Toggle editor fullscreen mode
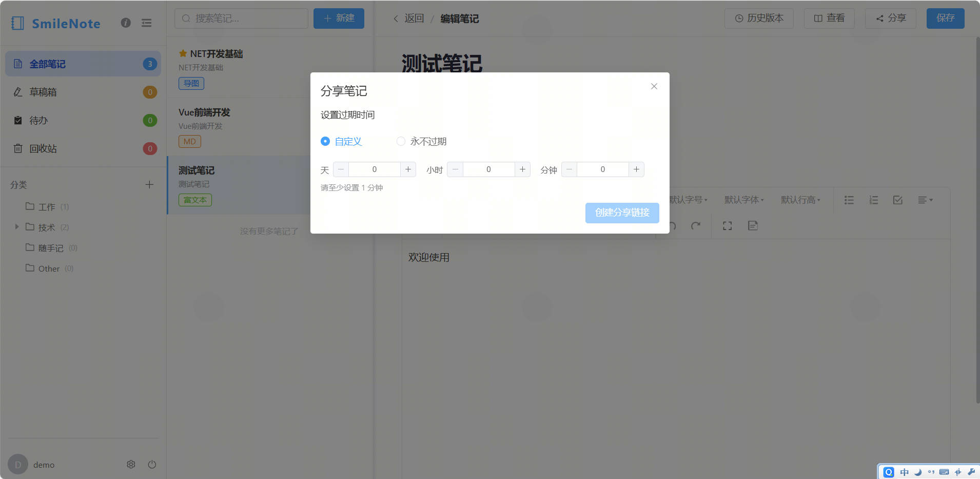 pos(727,226)
